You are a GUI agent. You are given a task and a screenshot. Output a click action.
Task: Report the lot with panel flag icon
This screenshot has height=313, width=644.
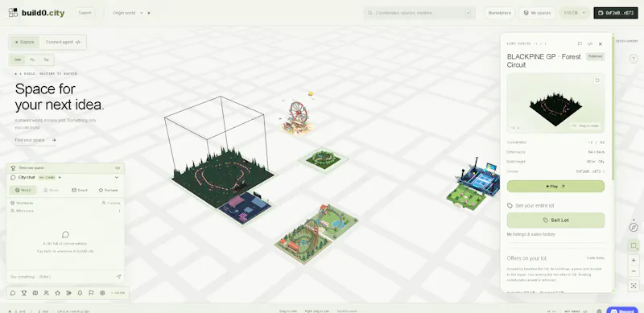pyautogui.click(x=580, y=43)
